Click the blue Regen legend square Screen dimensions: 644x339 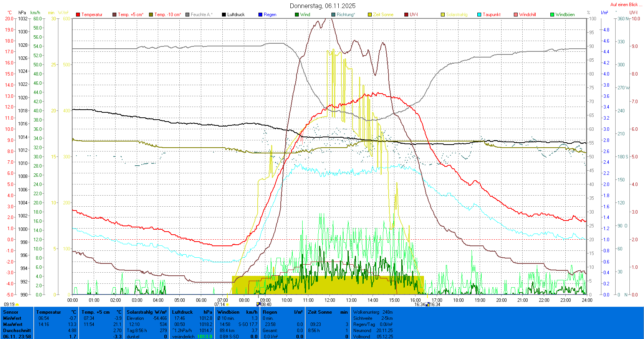[260, 15]
